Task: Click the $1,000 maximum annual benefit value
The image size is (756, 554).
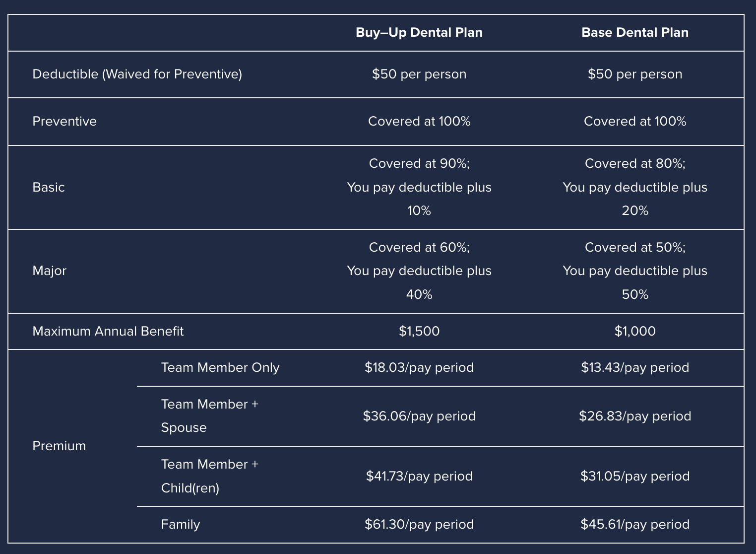Action: point(635,331)
